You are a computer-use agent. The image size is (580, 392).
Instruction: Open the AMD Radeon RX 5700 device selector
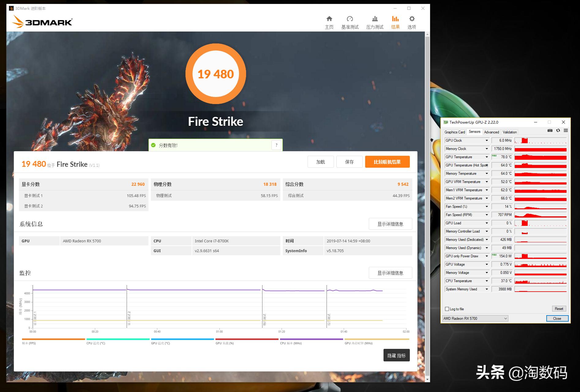pyautogui.click(x=475, y=318)
